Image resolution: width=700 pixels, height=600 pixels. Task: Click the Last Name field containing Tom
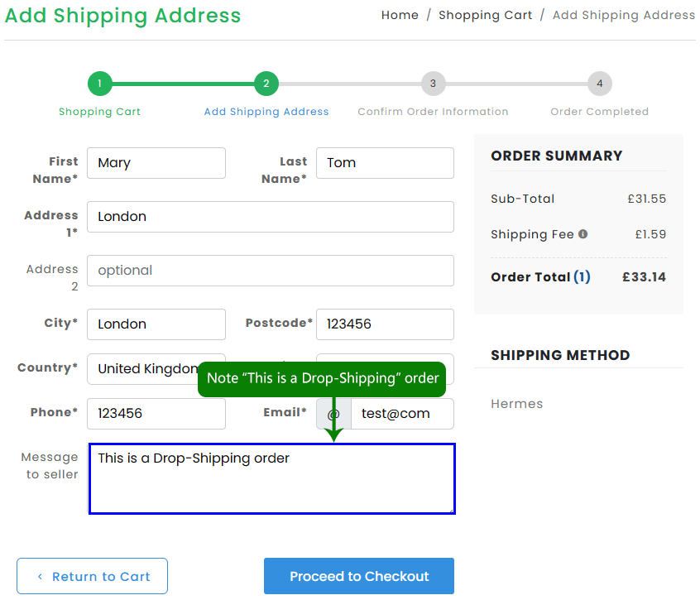coord(385,163)
